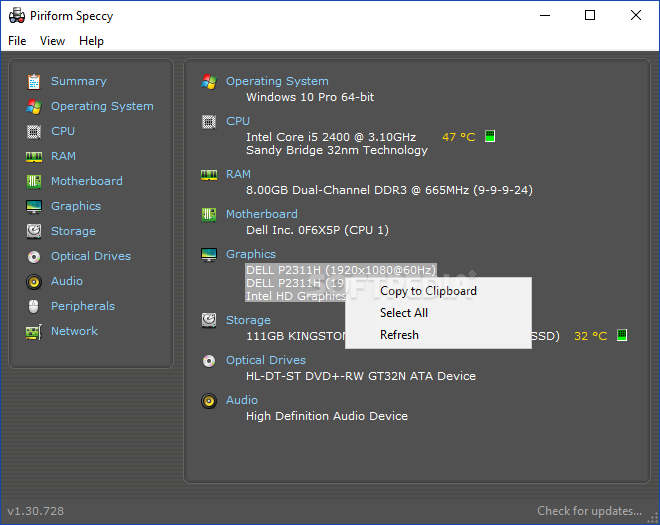Click the Optical Drives heading link in summary
The image size is (660, 525).
[266, 360]
